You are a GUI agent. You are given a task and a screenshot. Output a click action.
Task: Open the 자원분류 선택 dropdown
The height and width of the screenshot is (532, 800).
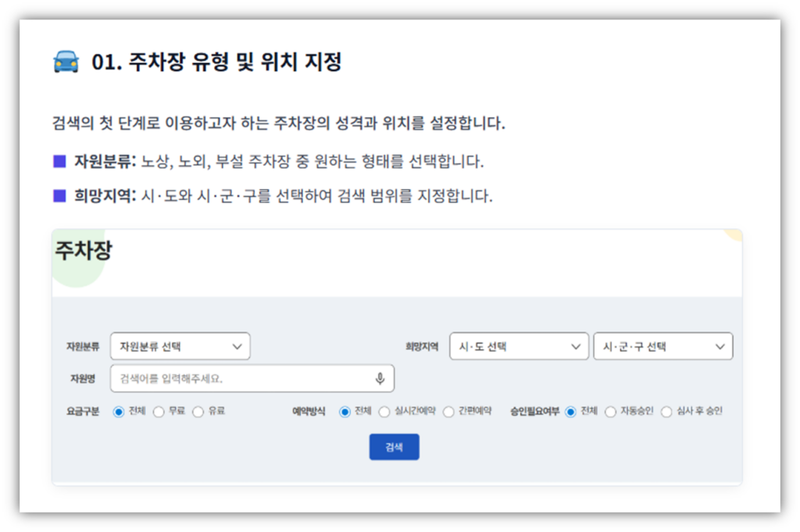pos(180,346)
